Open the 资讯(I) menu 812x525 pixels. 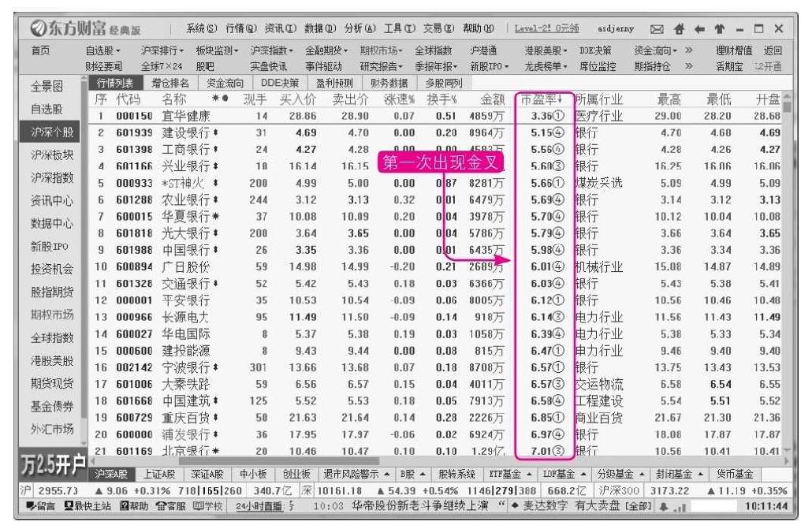click(x=280, y=28)
